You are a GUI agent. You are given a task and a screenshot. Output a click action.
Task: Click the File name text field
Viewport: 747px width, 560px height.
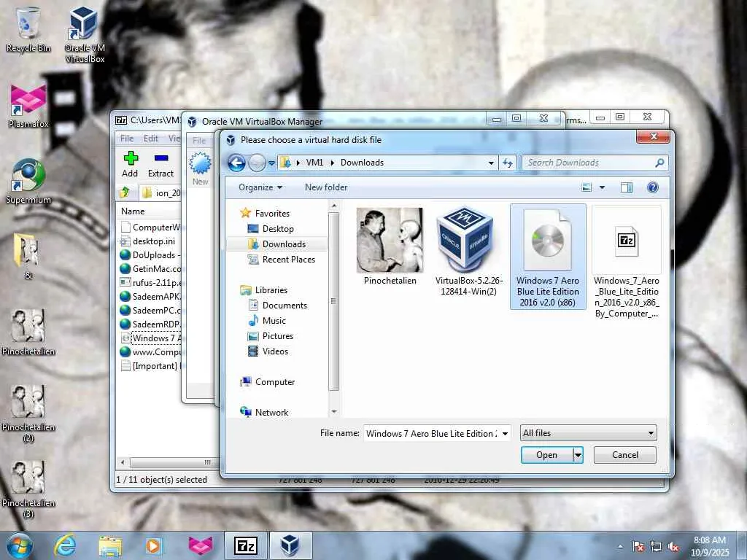431,433
